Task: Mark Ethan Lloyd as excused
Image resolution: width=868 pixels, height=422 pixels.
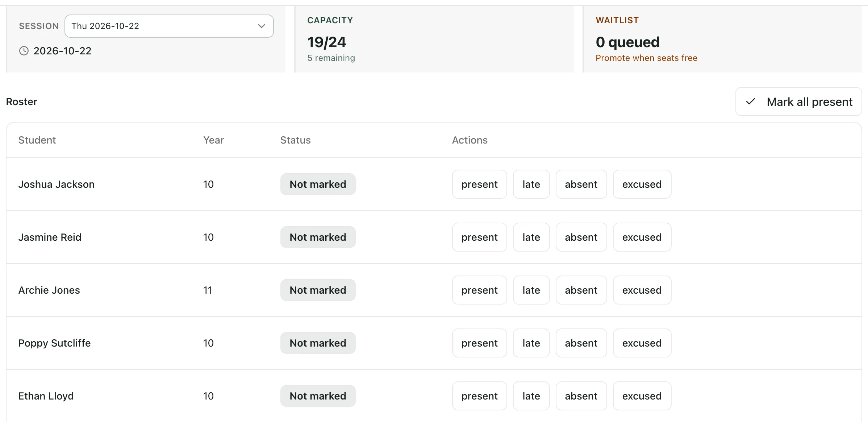Action: [642, 396]
